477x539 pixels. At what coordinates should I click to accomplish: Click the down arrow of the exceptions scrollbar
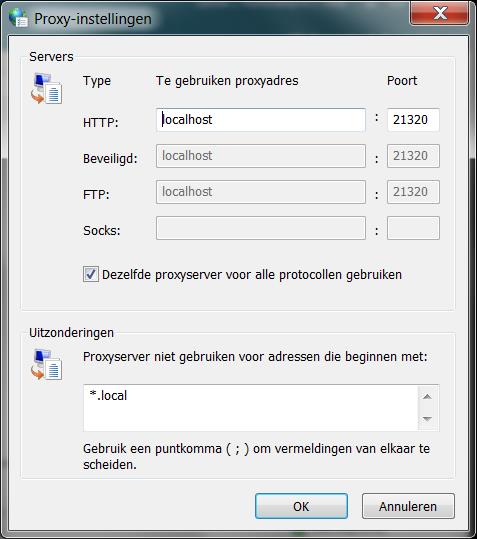[427, 419]
